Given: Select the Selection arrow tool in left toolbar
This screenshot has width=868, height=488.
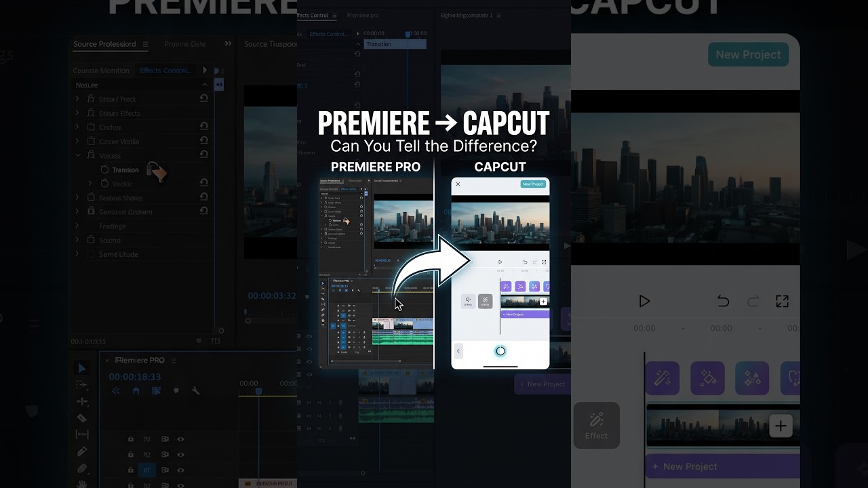Looking at the screenshot, I should point(81,368).
